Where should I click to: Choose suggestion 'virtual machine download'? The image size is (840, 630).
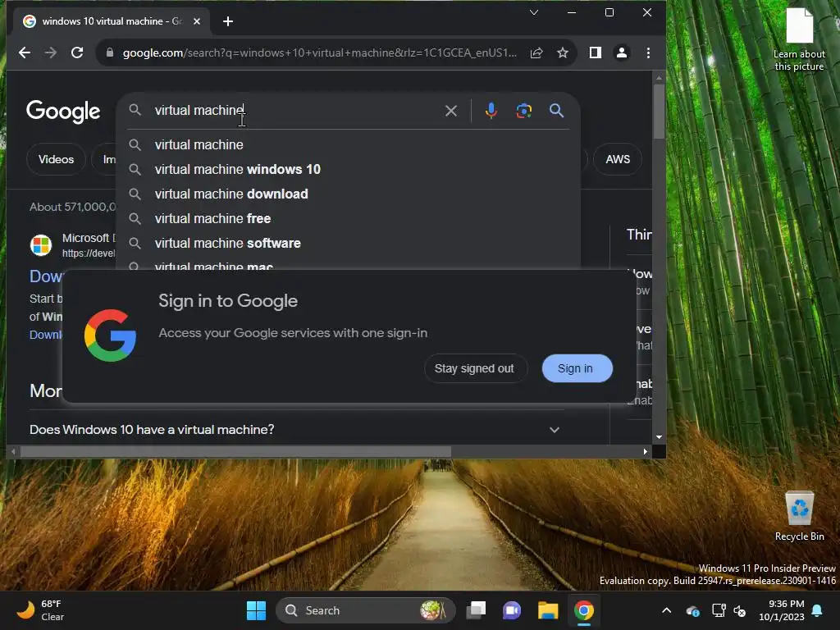[348, 194]
